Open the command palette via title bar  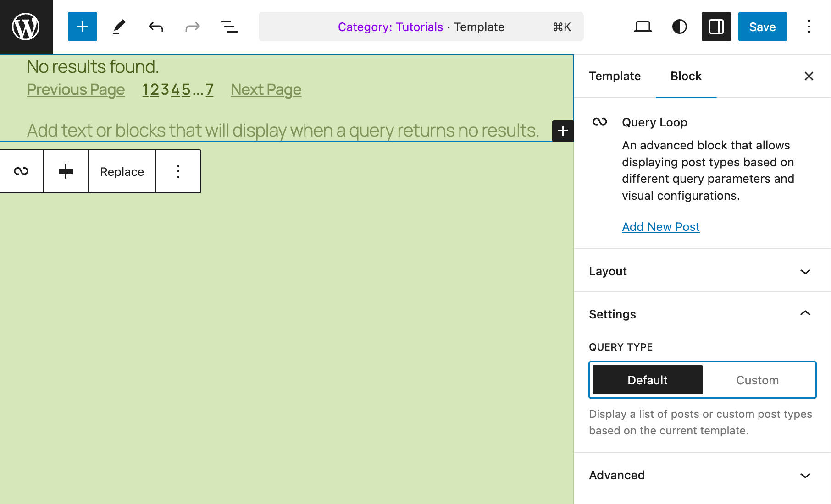421,27
